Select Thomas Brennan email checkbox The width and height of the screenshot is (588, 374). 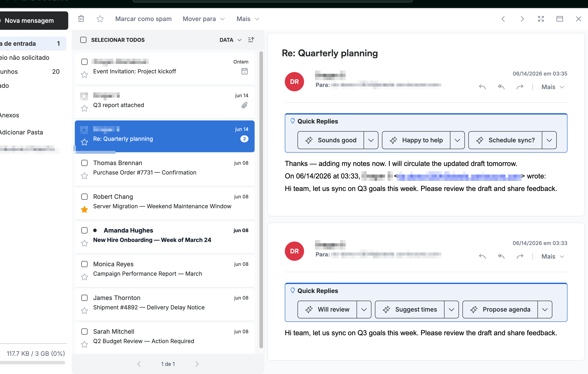tap(84, 163)
